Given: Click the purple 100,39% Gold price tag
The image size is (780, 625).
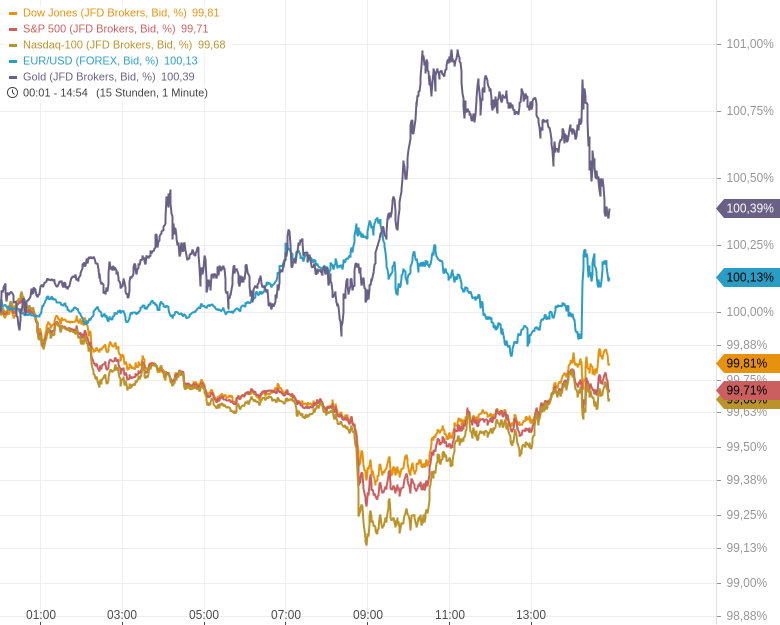Looking at the screenshot, I should pyautogui.click(x=749, y=208).
